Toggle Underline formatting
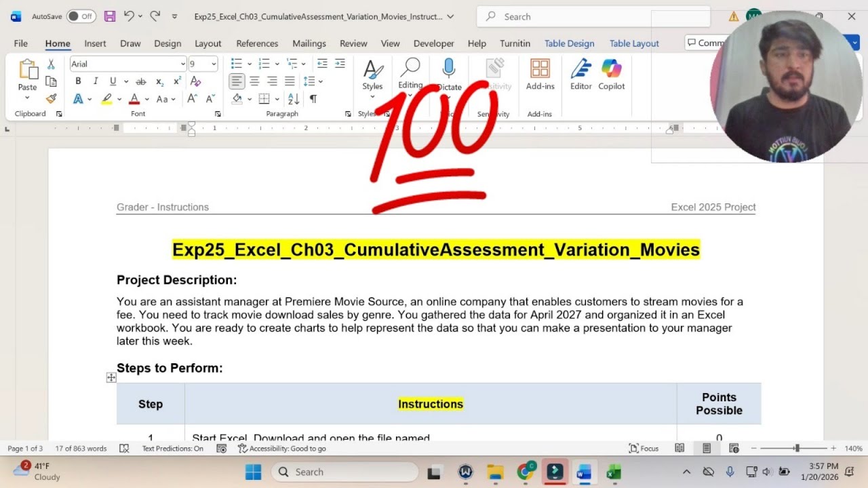868x488 pixels. pyautogui.click(x=113, y=81)
